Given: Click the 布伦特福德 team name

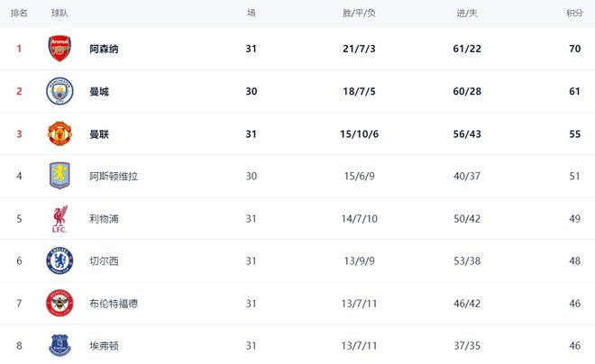Looking at the screenshot, I should point(114,304).
